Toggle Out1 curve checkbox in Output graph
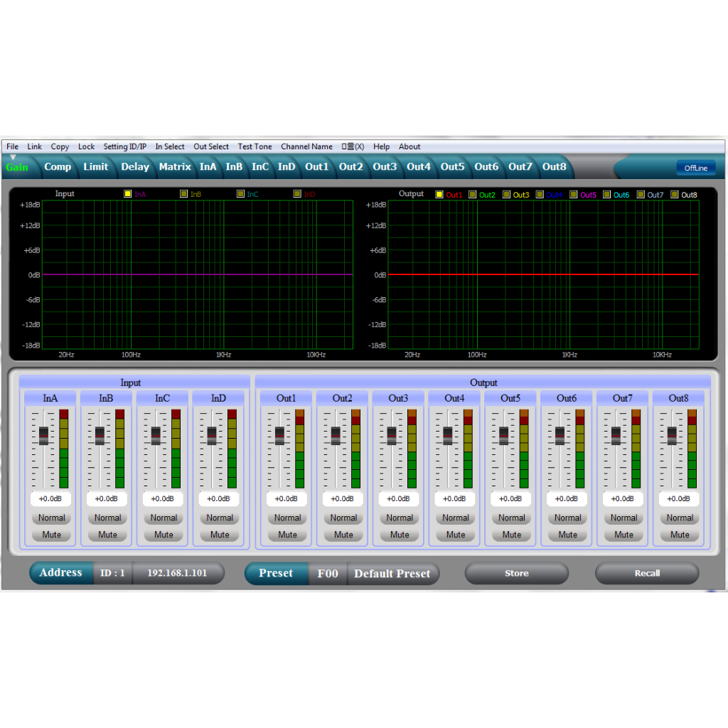Image resolution: width=728 pixels, height=728 pixels. click(439, 195)
